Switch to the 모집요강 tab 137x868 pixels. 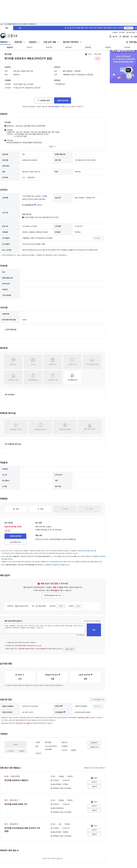10,48
